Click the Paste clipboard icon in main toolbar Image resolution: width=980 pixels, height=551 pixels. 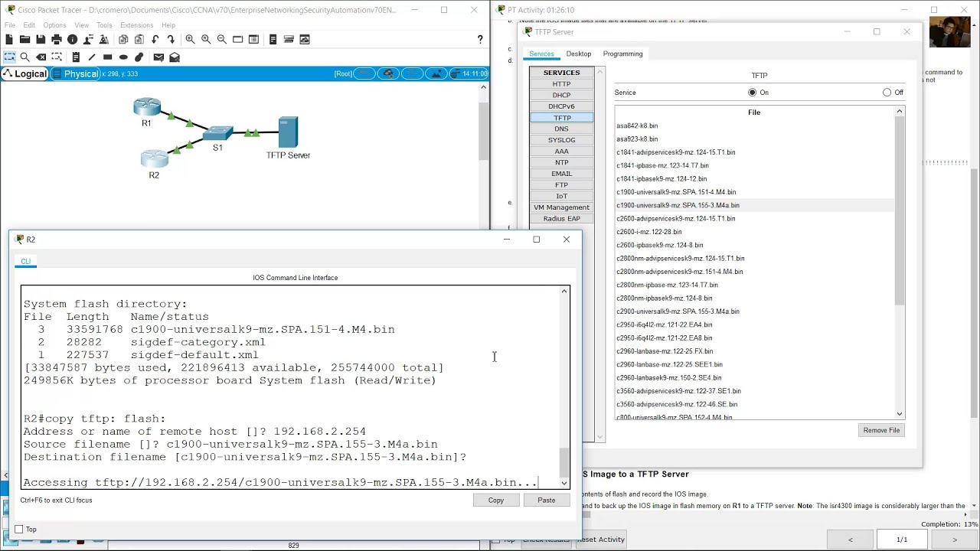pos(139,39)
